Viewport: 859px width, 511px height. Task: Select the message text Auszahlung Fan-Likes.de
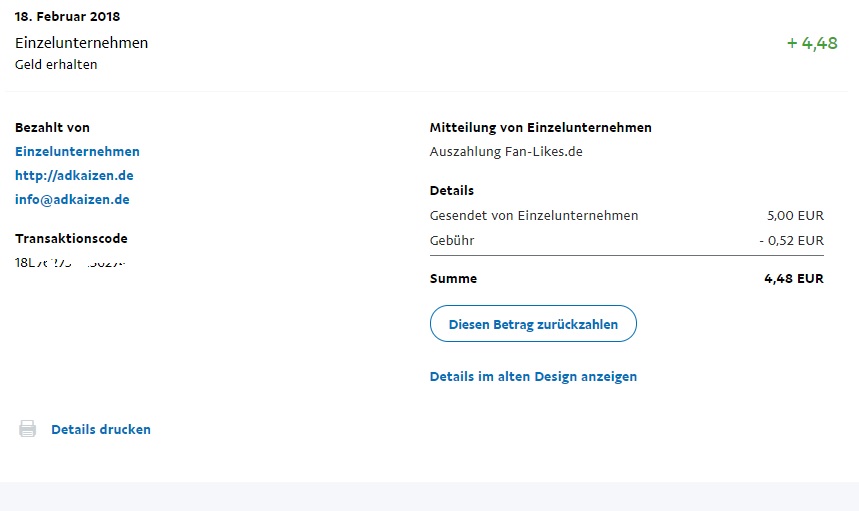tap(506, 152)
